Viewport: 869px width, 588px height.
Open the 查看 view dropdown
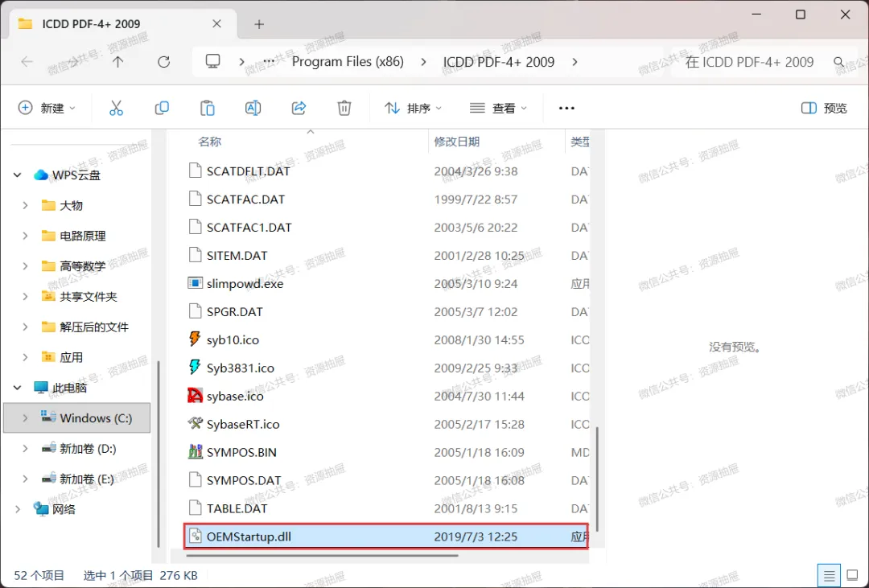pos(498,108)
